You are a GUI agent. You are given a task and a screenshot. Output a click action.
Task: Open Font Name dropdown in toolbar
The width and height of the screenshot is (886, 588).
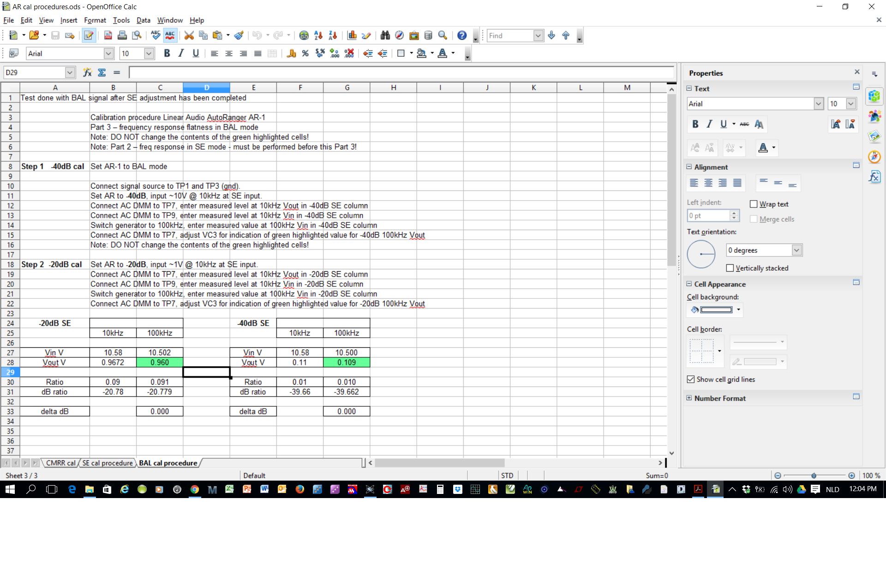[x=108, y=53]
